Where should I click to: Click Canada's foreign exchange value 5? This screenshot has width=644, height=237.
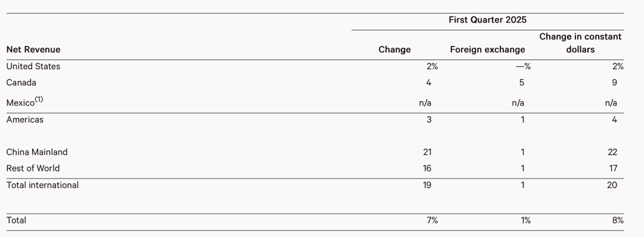tap(522, 83)
